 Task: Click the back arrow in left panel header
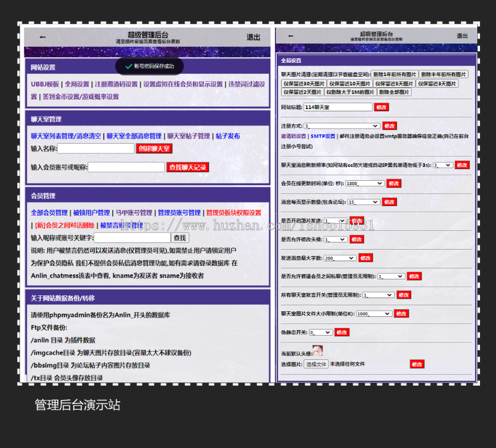[x=43, y=37]
